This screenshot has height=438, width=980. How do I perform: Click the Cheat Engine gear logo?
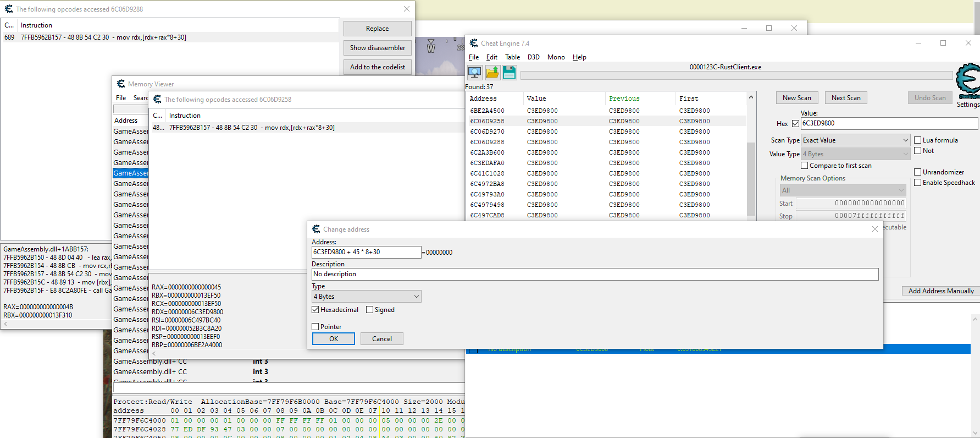click(968, 81)
